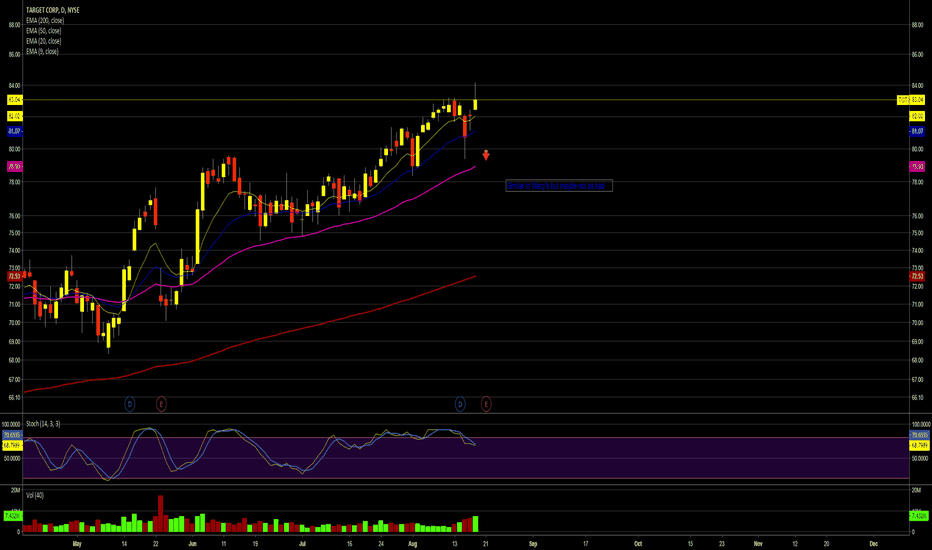
Task: Click the last green volume bar in August
Action: pos(475,524)
